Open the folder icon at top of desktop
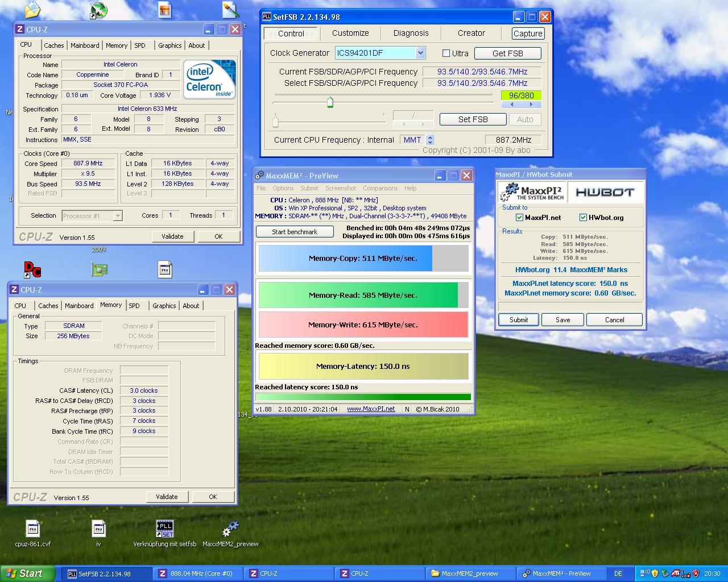 [32, 10]
